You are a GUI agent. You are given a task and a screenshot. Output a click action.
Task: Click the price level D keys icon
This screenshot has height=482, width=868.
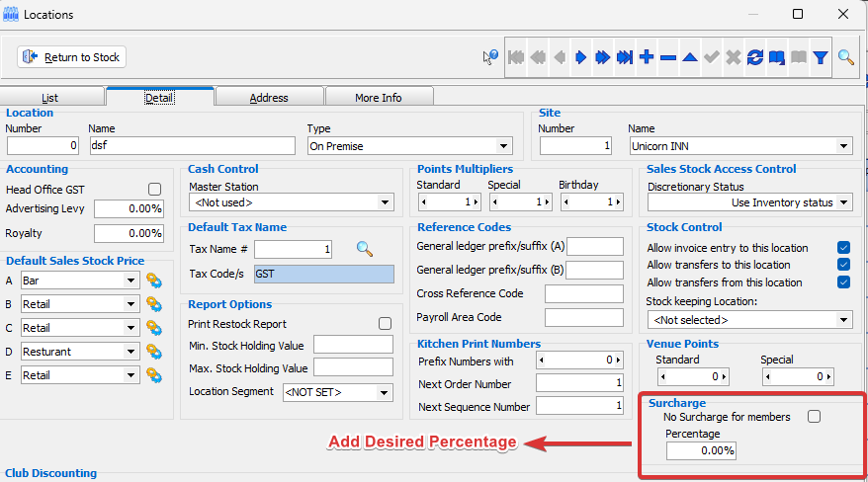(x=154, y=352)
